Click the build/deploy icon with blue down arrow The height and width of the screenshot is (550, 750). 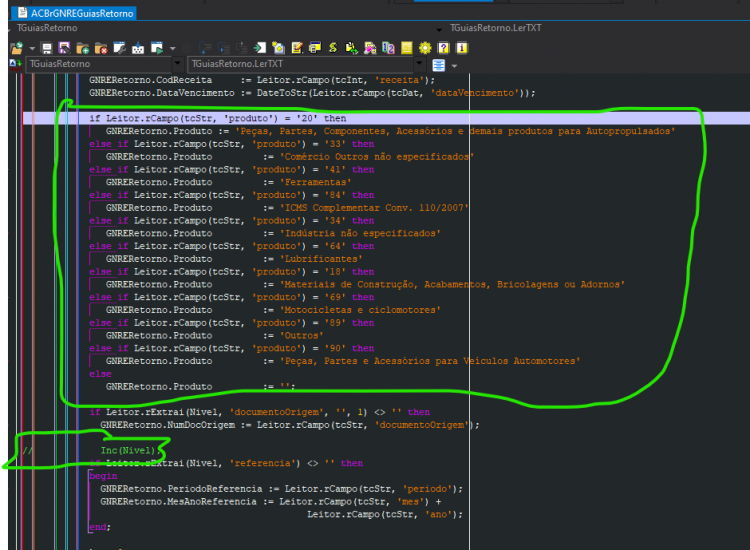pyautogui.click(x=138, y=48)
